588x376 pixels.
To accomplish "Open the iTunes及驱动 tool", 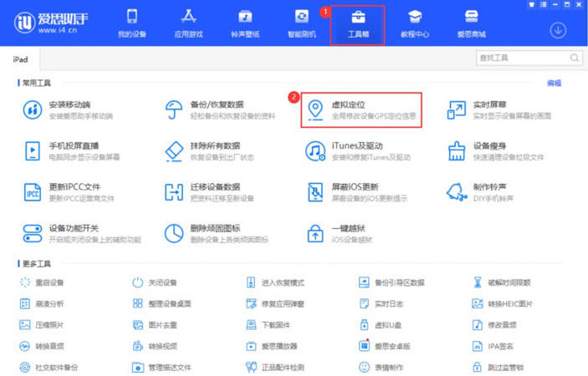I will (315, 150).
